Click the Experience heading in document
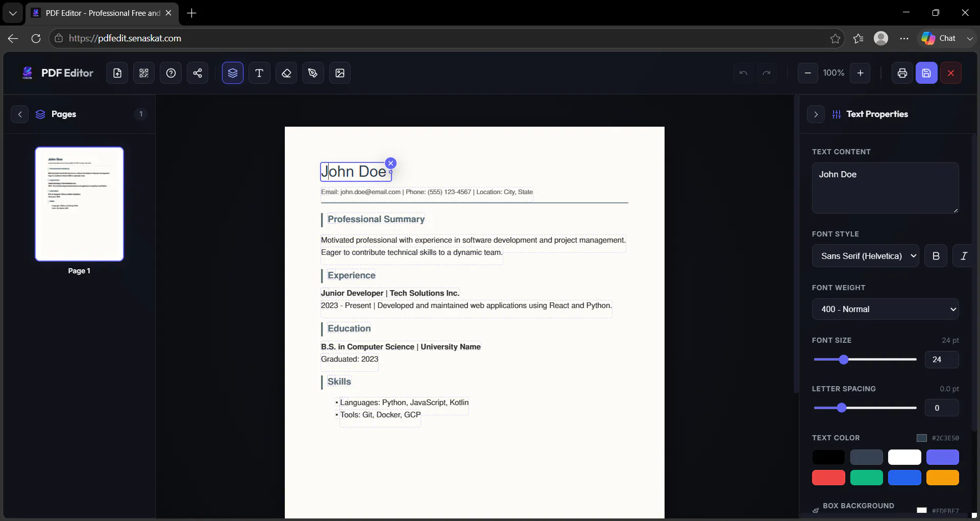The image size is (980, 521). click(x=351, y=275)
